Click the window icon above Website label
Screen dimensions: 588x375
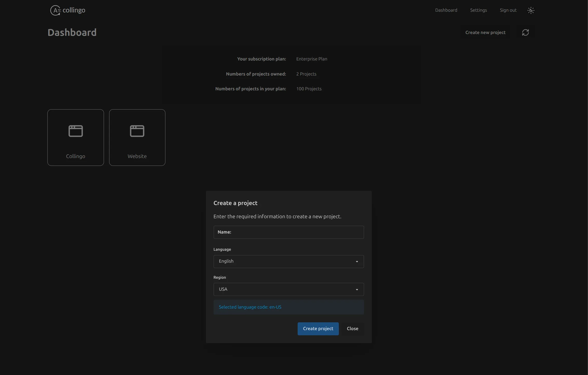pos(137,131)
